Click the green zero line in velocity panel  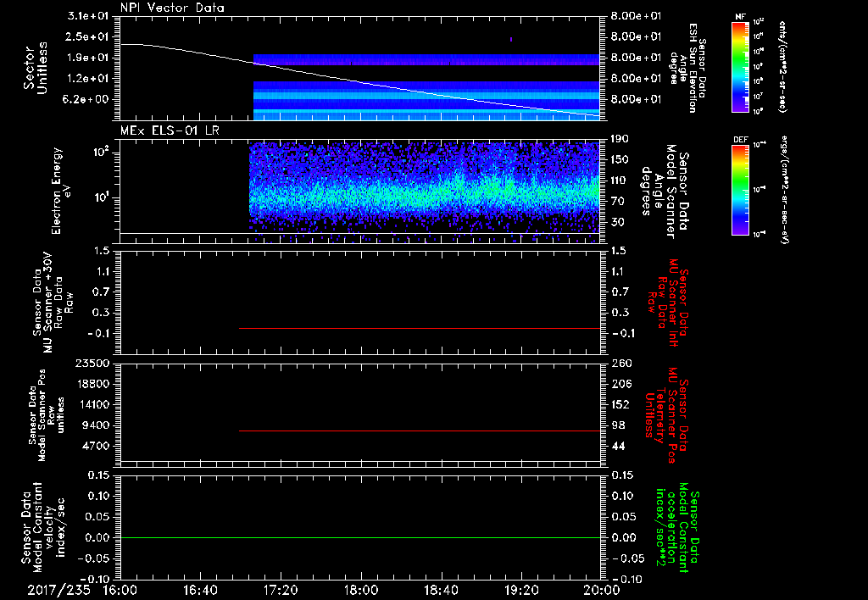pyautogui.click(x=360, y=537)
